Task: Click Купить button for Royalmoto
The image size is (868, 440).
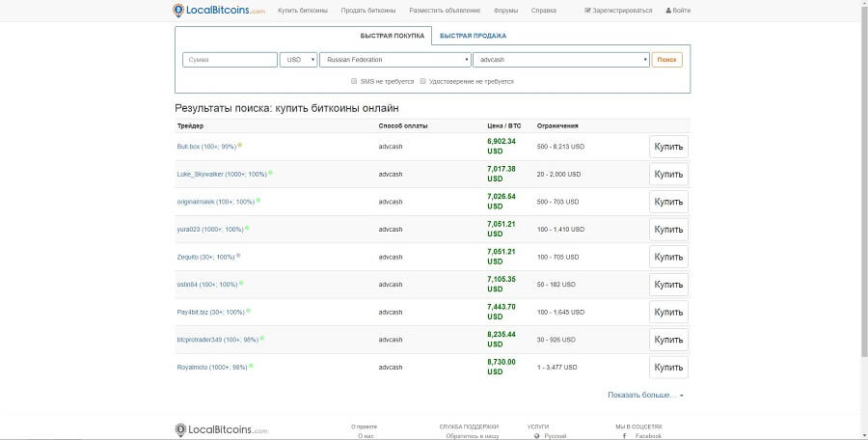Action: (x=668, y=368)
